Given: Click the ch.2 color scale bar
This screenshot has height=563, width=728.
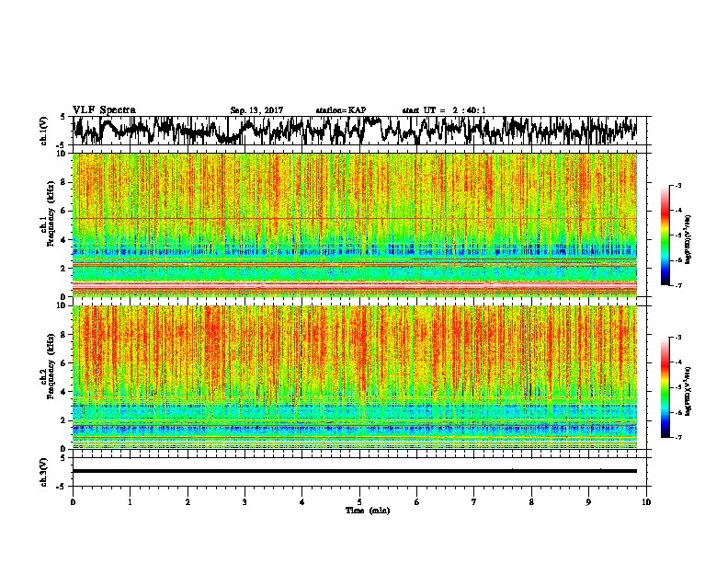Looking at the screenshot, I should click(x=665, y=387).
